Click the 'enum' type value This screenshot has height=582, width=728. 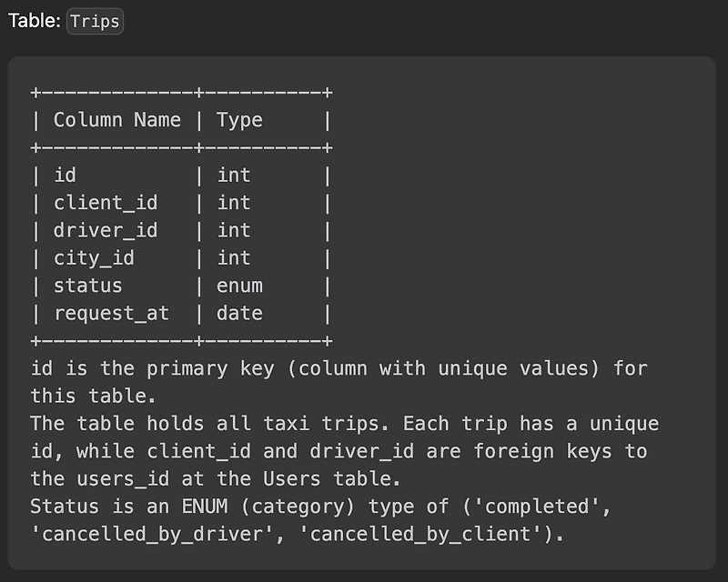pyautogui.click(x=239, y=286)
